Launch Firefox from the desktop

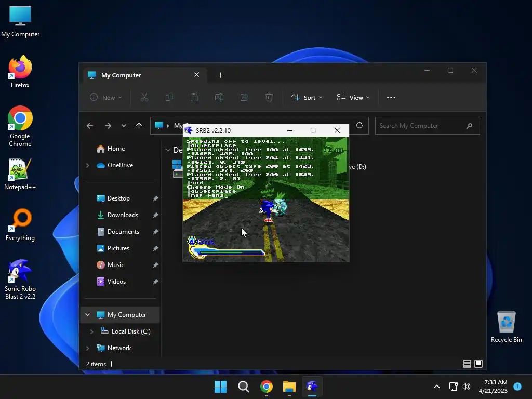(20, 72)
